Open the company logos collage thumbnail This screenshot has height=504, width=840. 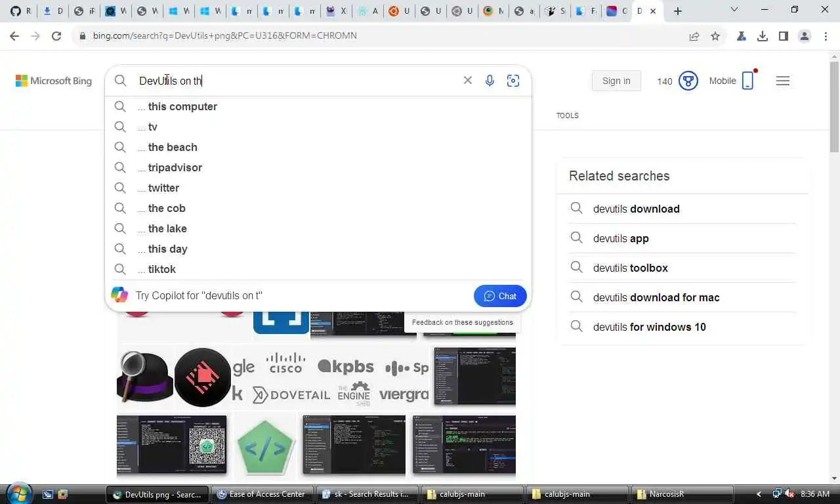[x=330, y=377]
